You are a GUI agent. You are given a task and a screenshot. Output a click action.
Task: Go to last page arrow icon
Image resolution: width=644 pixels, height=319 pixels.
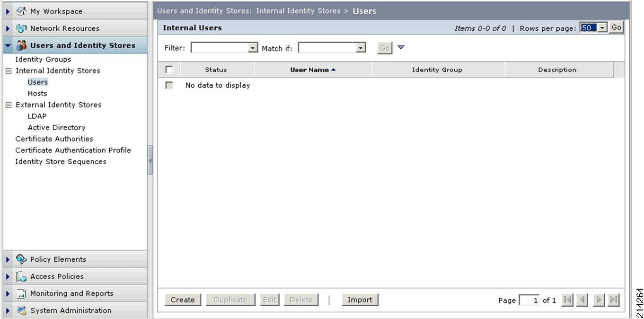pos(614,300)
